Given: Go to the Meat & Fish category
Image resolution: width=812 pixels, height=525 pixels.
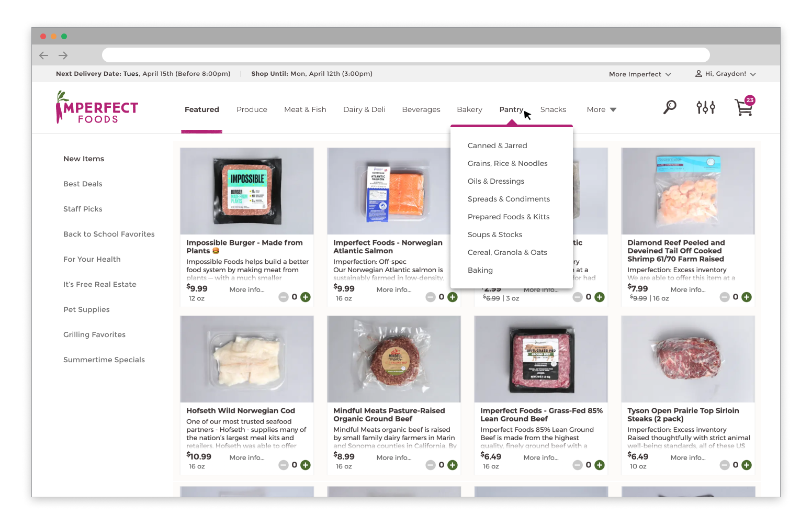Looking at the screenshot, I should [x=305, y=109].
